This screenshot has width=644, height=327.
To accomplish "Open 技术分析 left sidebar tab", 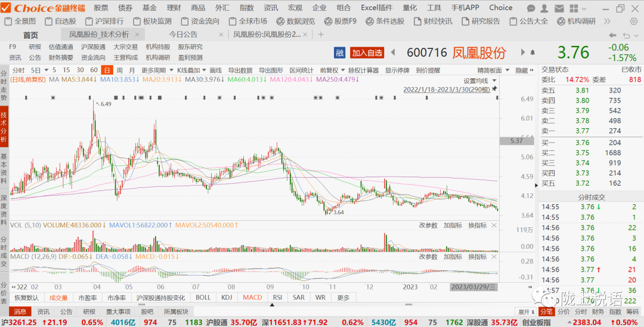I will tap(4, 127).
